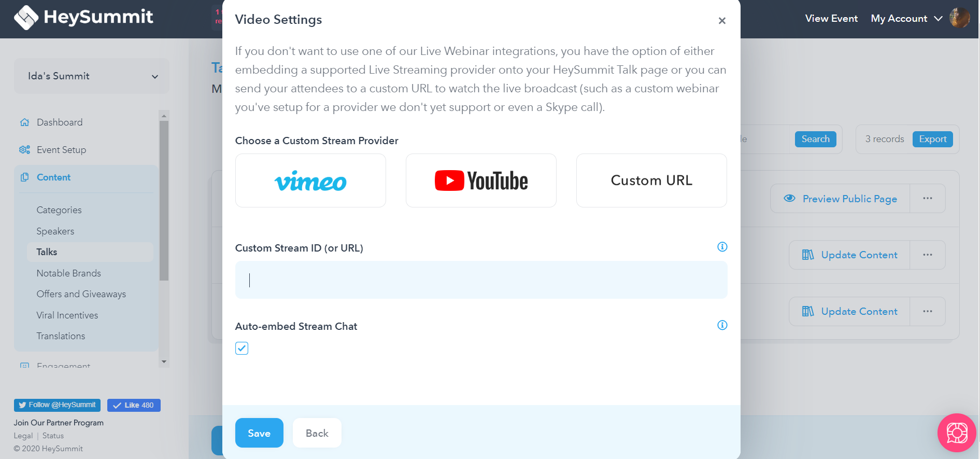Click the Event Setup gears icon
This screenshot has width=980, height=459.
click(24, 150)
